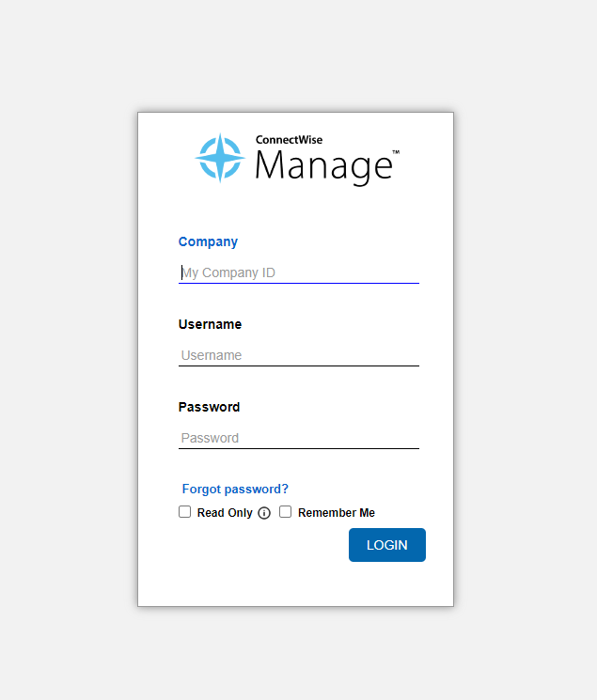Viewport: 597px width, 700px height.
Task: Click the bold Password field label
Action: 209,407
